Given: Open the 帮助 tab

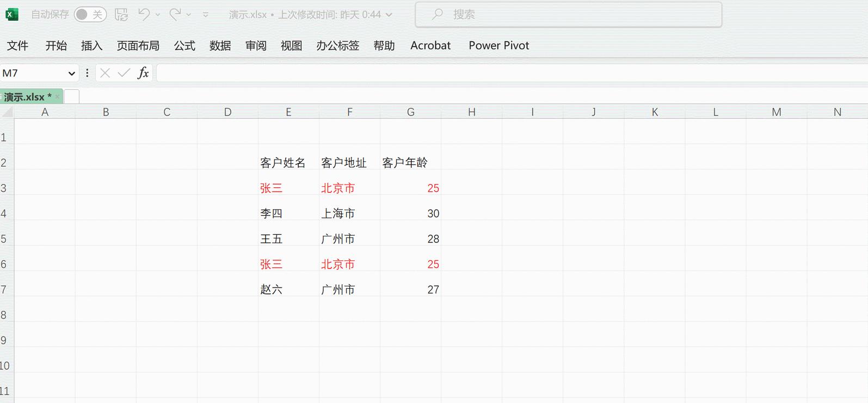Looking at the screenshot, I should coord(384,46).
